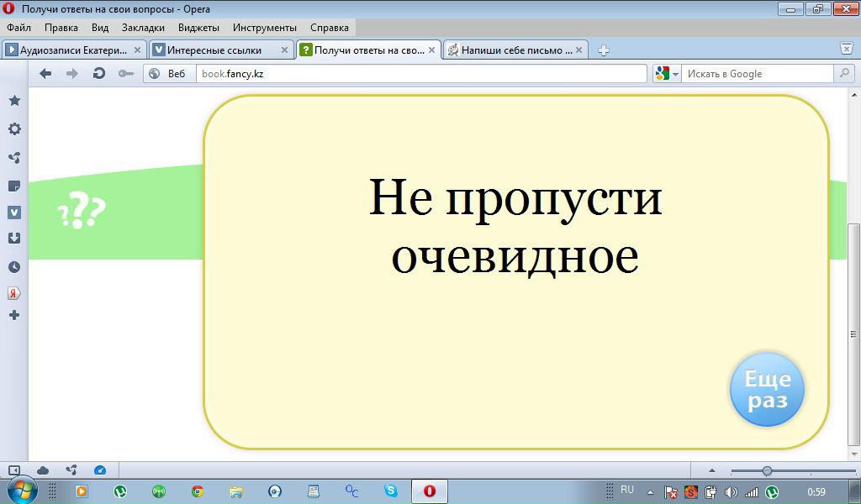861x504 pixels.
Task: Open the Yandex panel in sidebar
Action: pyautogui.click(x=15, y=293)
